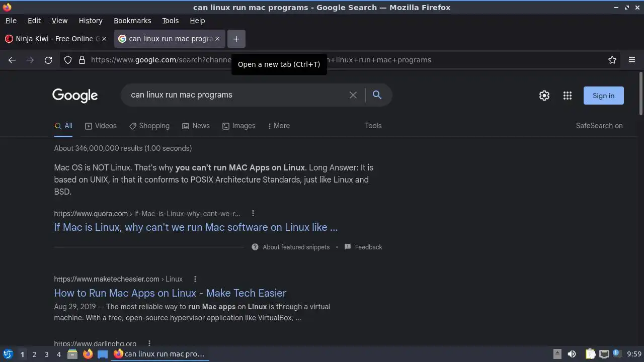Switch to workspace 3
Image resolution: width=644 pixels, height=362 pixels.
(x=46, y=354)
